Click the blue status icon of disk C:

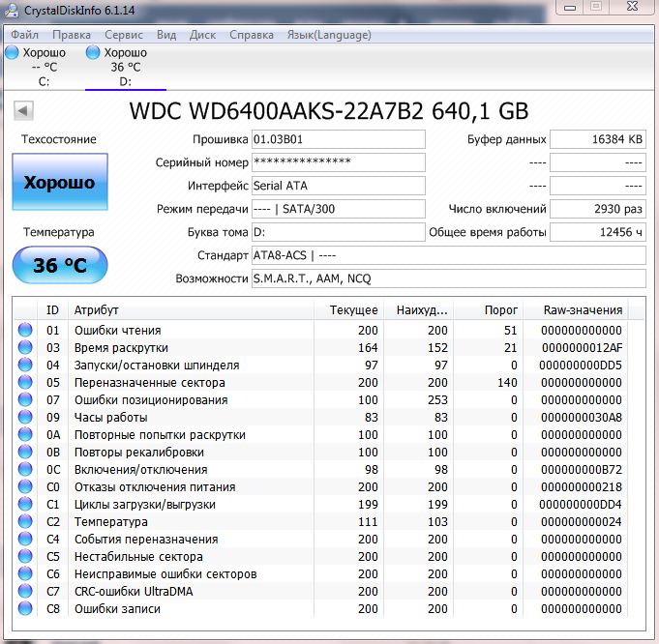point(12,52)
